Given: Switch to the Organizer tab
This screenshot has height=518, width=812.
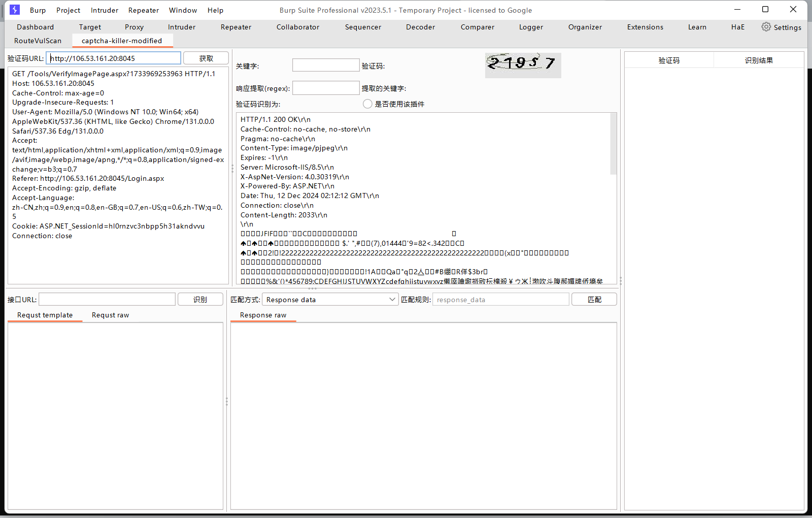Looking at the screenshot, I should tap(585, 27).
